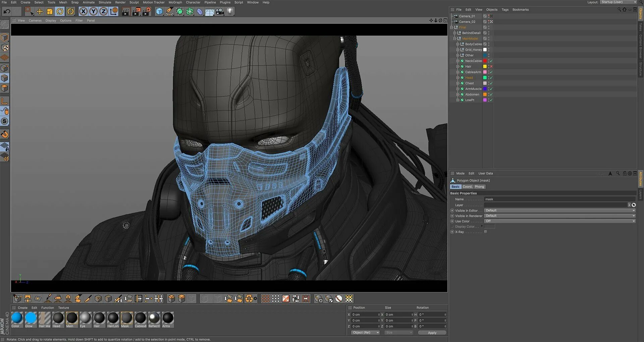The height and width of the screenshot is (342, 644).
Task: Disable the NeckCables green checkmark
Action: point(491,61)
